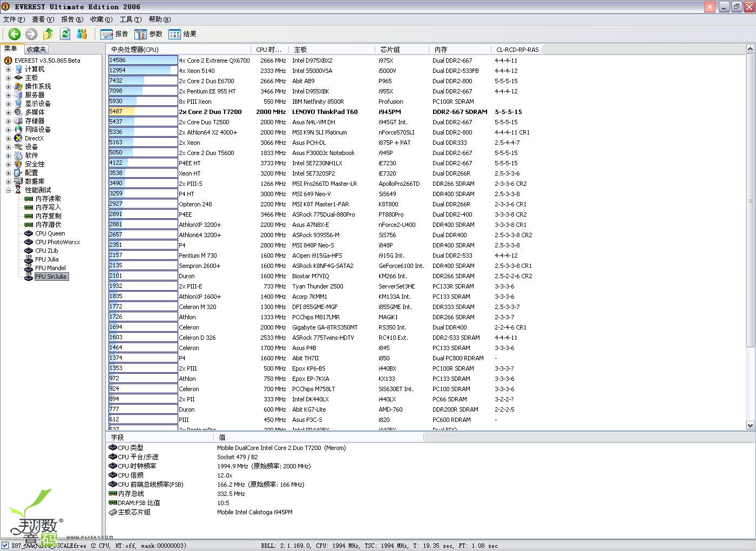Select the CPU Queen benchmark
Image resolution: width=756 pixels, height=551 pixels.
click(50, 233)
